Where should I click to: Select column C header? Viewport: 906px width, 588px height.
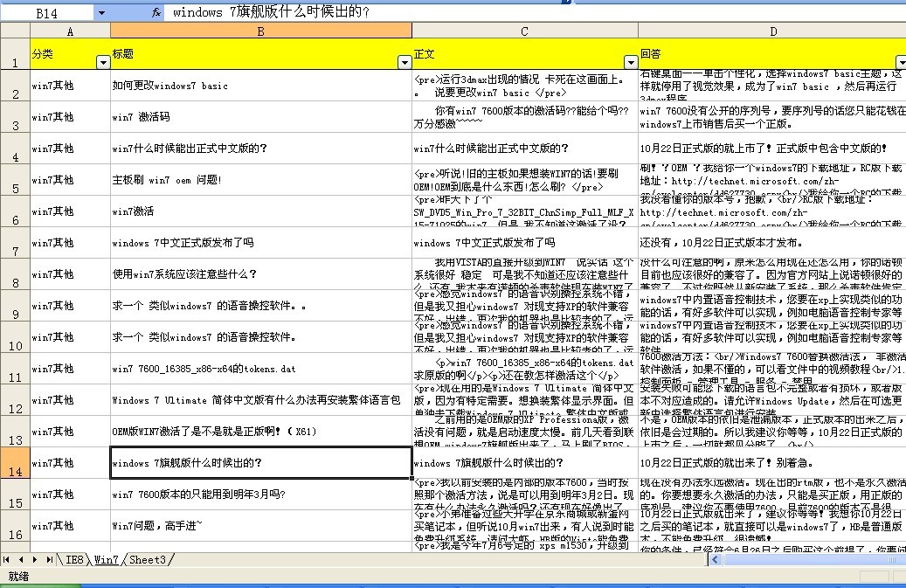(x=524, y=31)
